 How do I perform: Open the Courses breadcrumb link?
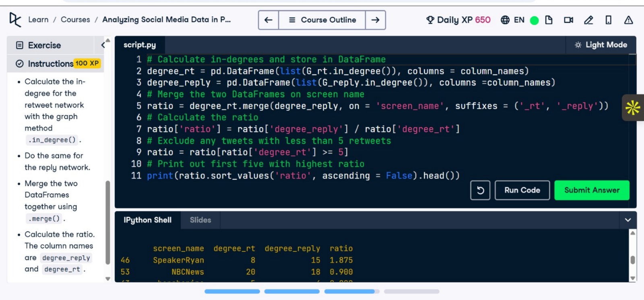(x=75, y=20)
